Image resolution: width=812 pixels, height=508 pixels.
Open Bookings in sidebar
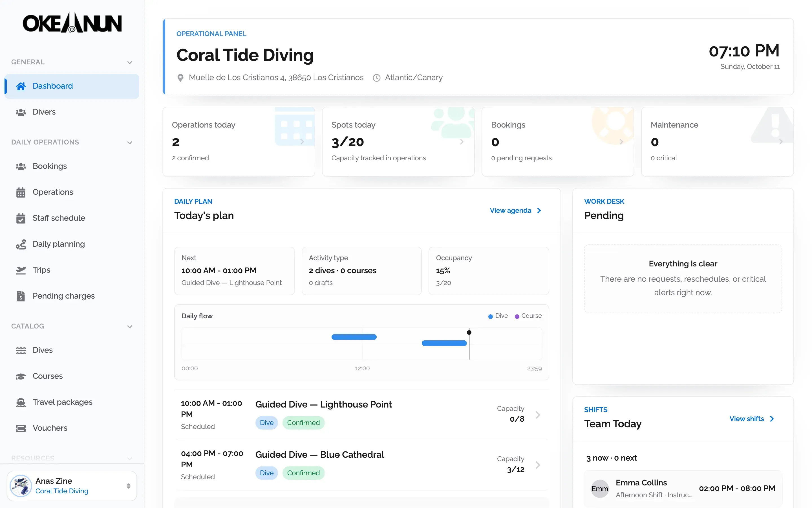pyautogui.click(x=72, y=166)
